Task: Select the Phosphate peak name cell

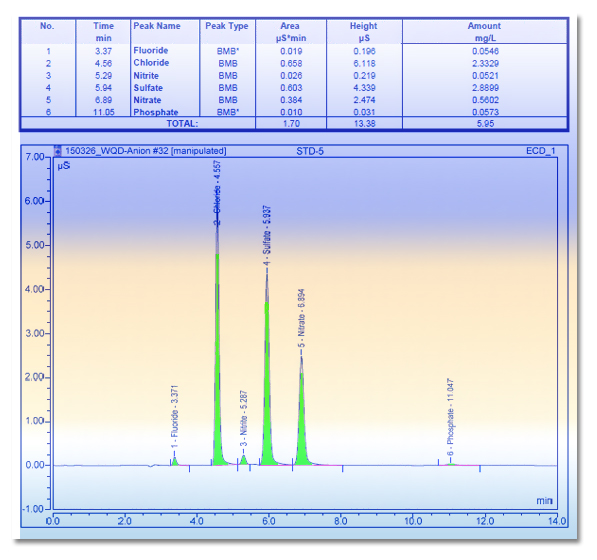Action: point(156,112)
